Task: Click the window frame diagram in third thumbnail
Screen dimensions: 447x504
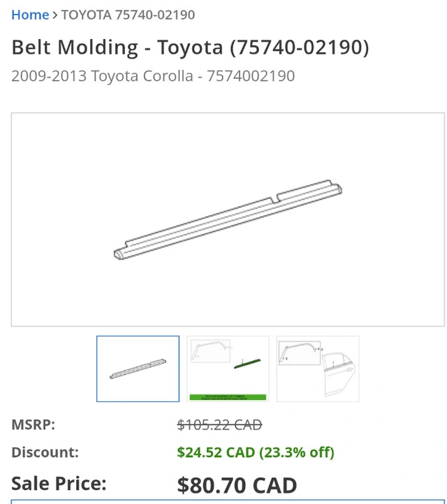Action: (298, 353)
